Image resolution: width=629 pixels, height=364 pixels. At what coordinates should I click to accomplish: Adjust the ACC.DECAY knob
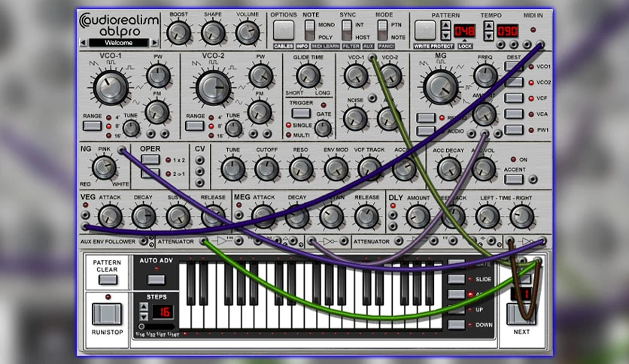click(448, 168)
